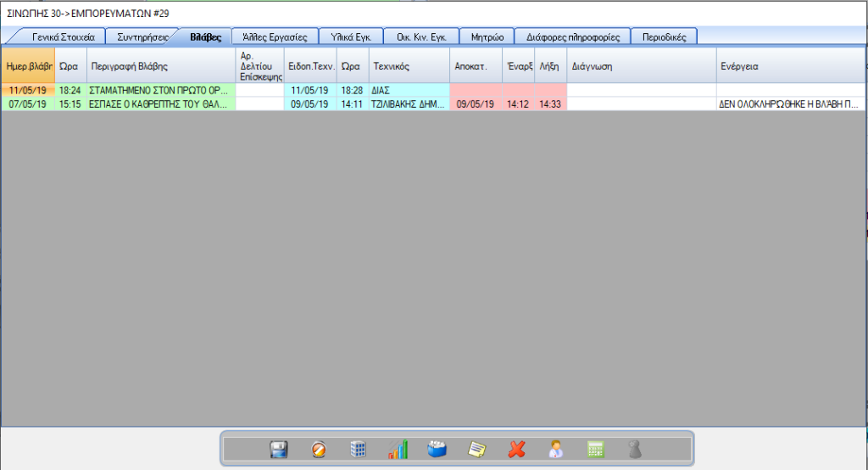Open the green calculator icon
Screen dimensions: 868x470
595,450
